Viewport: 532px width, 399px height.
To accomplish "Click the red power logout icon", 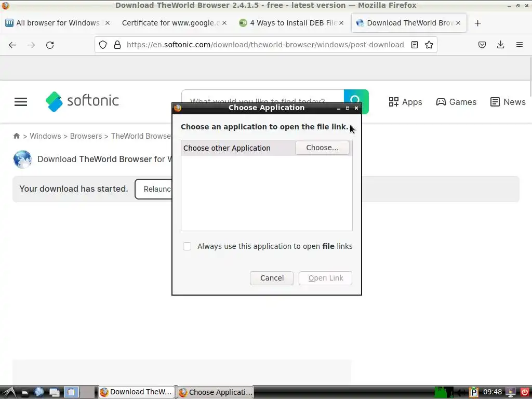I will click(x=525, y=393).
